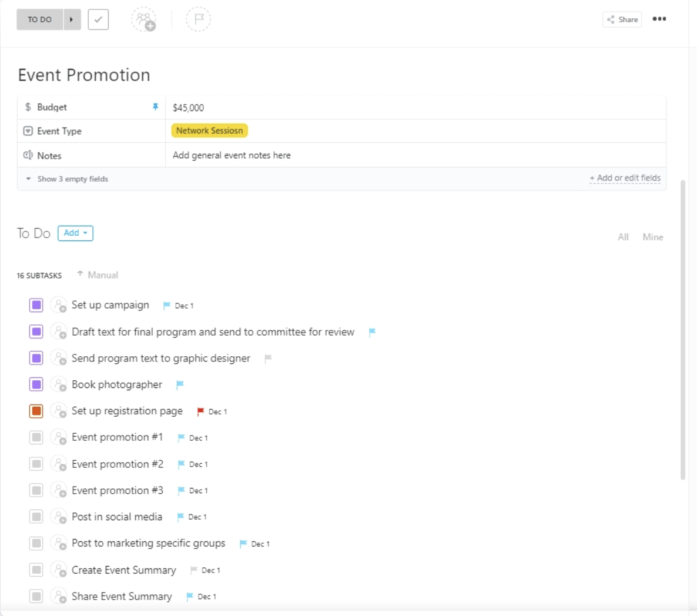This screenshot has width=697, height=616.
Task: Click the Dec 1 date on Post in social media
Action: (x=197, y=517)
